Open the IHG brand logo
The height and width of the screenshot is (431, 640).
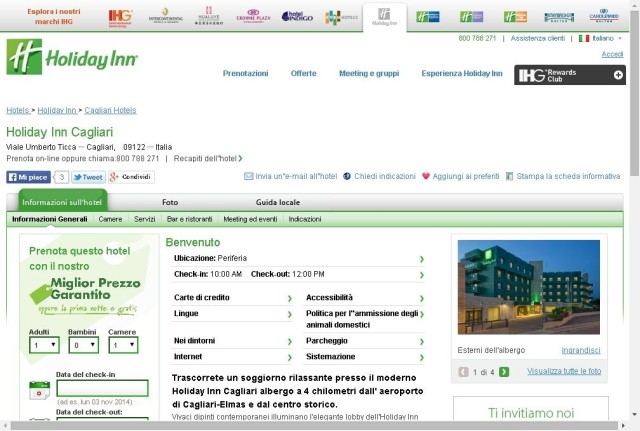(120, 18)
